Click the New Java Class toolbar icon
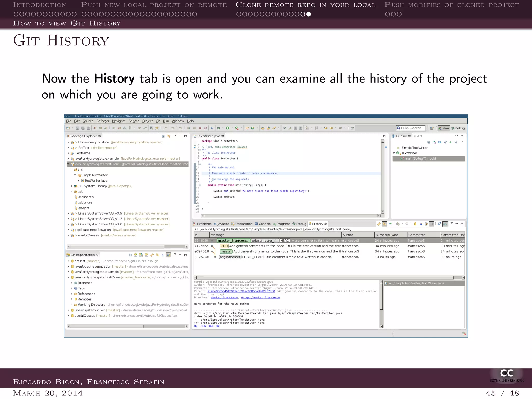Viewport: 532px width, 399px height. tap(253, 128)
